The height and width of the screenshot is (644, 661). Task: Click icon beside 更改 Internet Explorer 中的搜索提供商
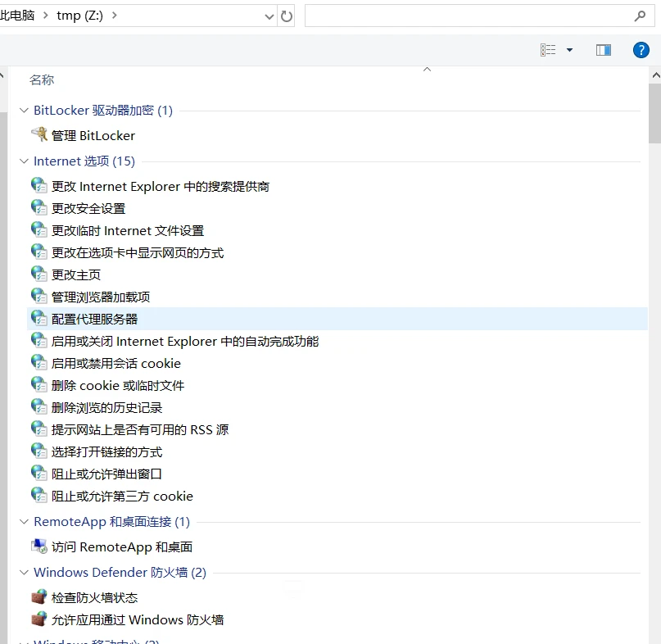click(x=39, y=185)
